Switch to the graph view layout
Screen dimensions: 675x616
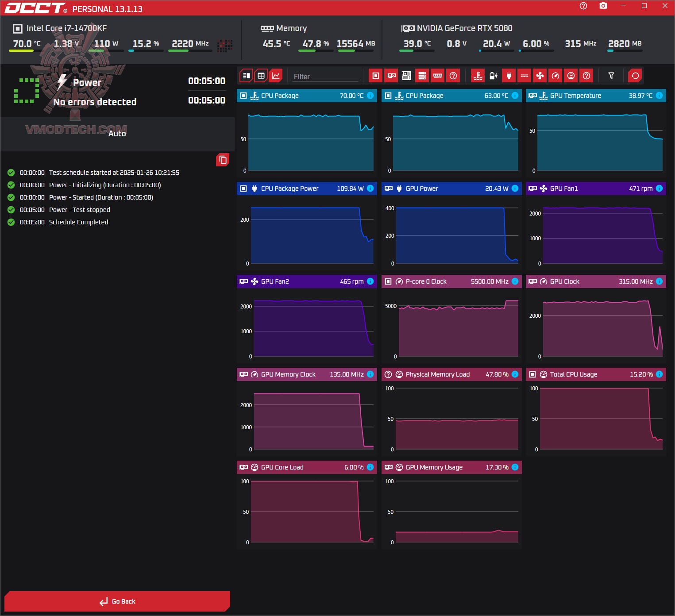[276, 76]
